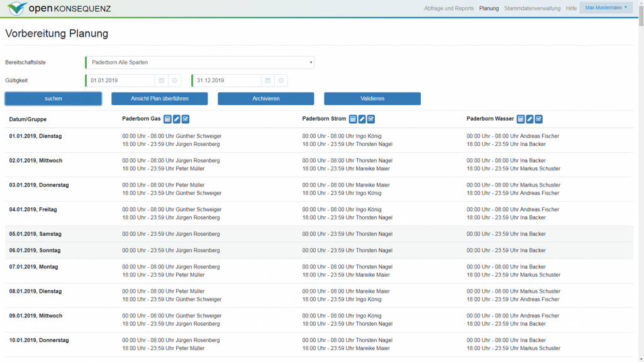Open calendar view for Paderborn Strom
644x362 pixels.
(x=353, y=119)
